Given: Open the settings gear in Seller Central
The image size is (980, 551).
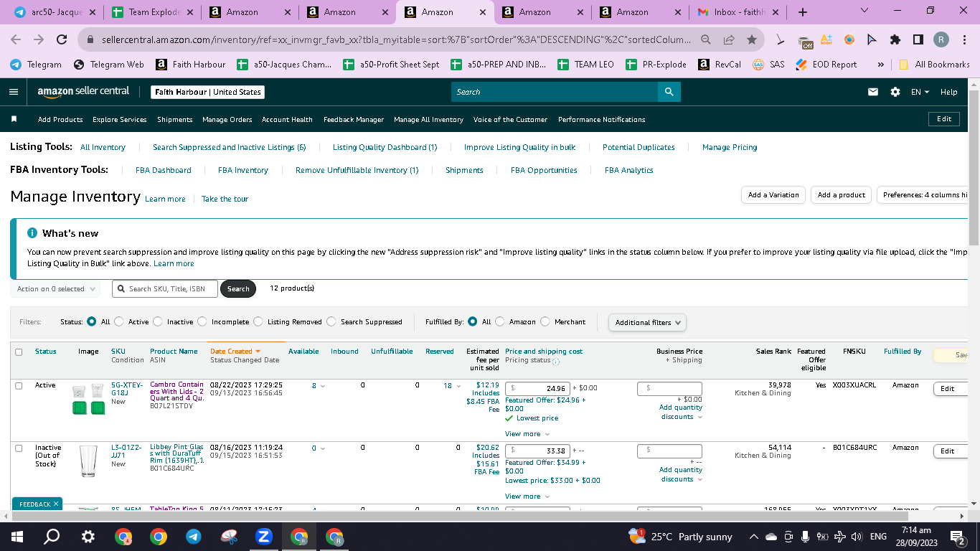Looking at the screenshot, I should pyautogui.click(x=895, y=92).
